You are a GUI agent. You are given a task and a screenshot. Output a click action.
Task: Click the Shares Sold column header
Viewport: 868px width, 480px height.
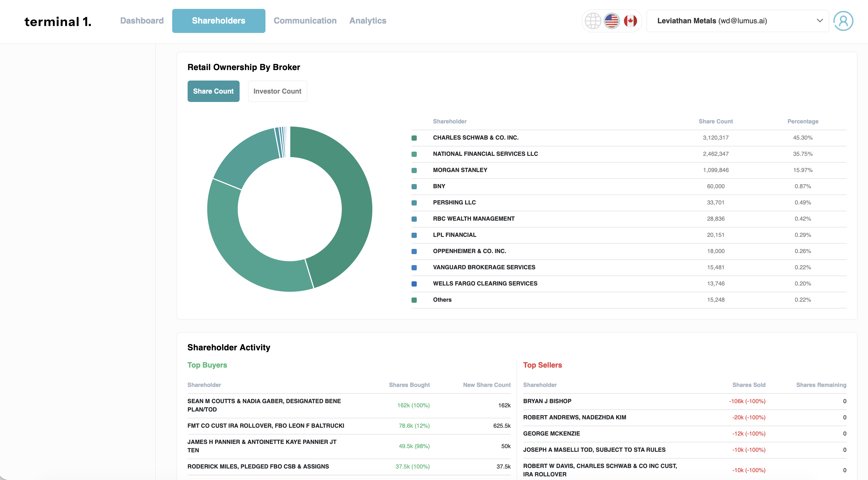point(749,385)
